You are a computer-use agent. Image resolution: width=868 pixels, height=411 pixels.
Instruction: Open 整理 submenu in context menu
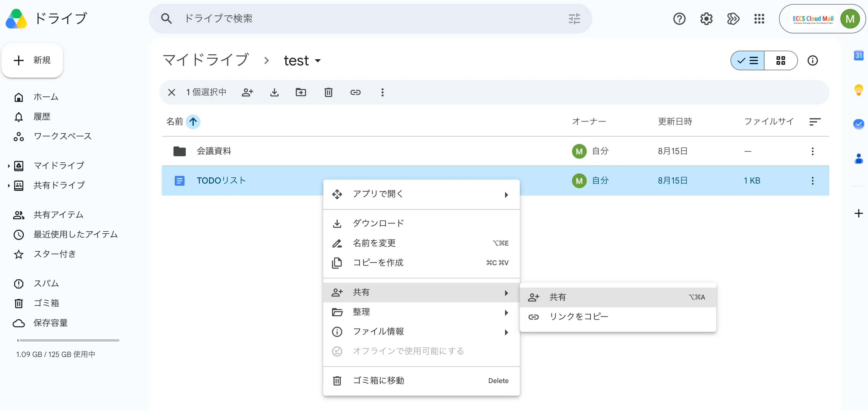(x=421, y=312)
